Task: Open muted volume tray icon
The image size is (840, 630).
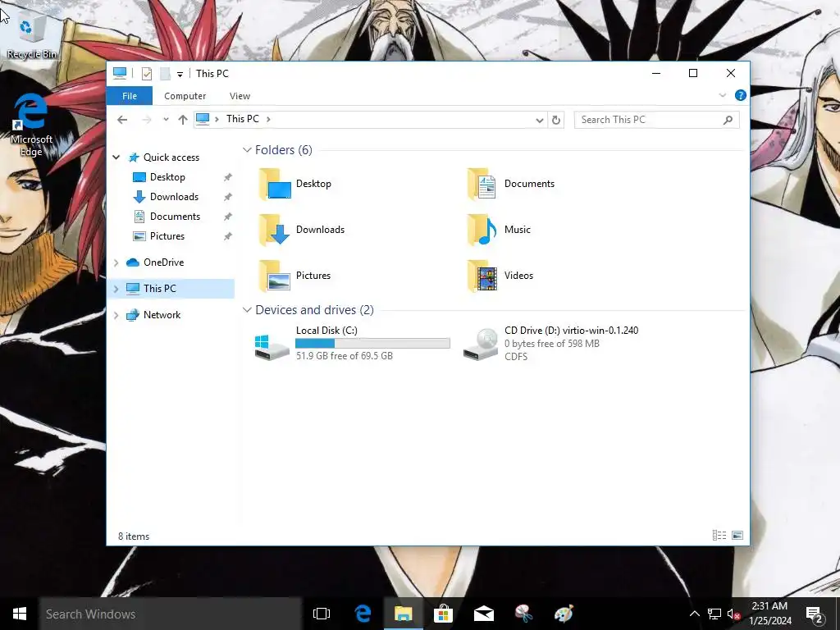Action: (733, 614)
